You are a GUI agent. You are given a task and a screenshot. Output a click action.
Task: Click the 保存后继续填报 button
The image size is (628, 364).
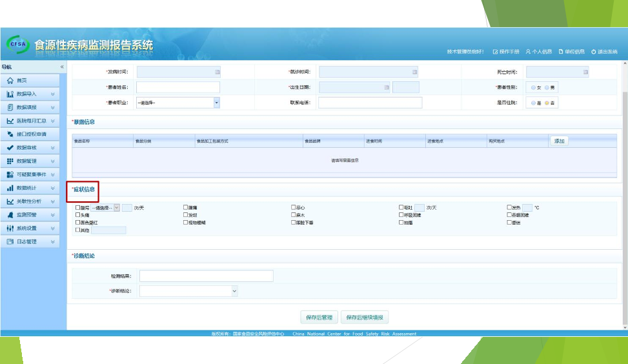pyautogui.click(x=365, y=318)
